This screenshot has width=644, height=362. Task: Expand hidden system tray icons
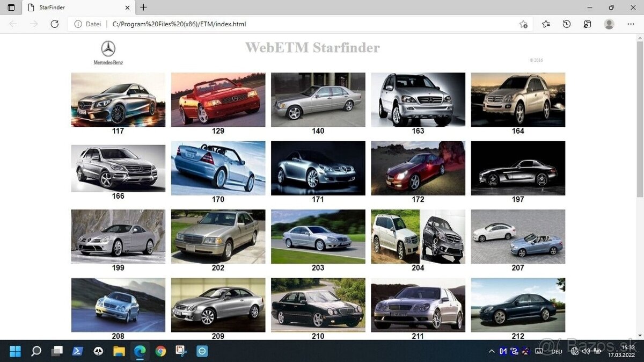click(x=492, y=351)
